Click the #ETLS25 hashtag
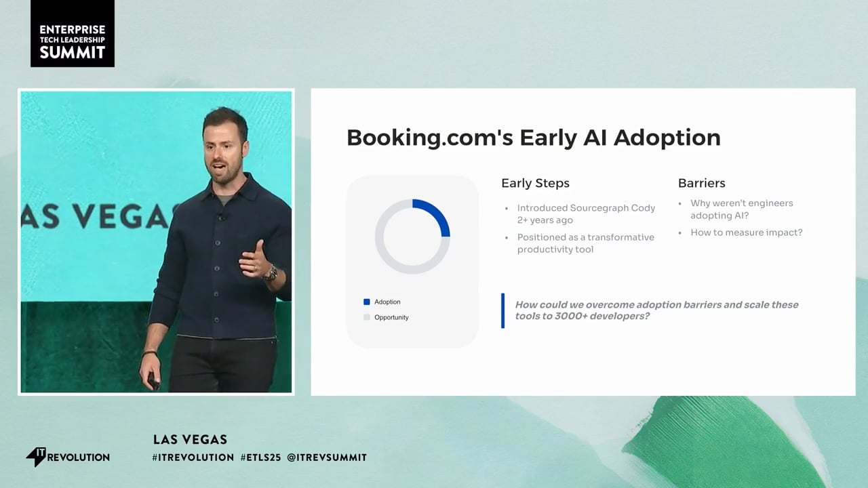This screenshot has width=868, height=488. [260, 457]
